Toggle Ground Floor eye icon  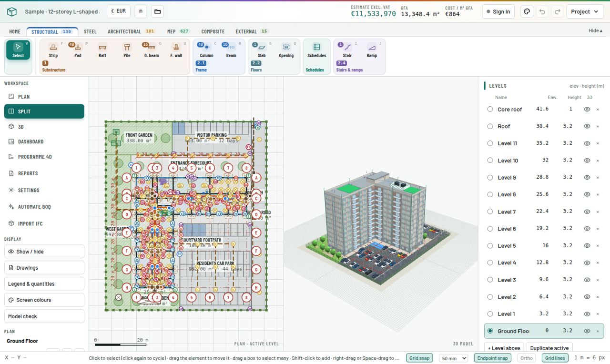coord(587,331)
